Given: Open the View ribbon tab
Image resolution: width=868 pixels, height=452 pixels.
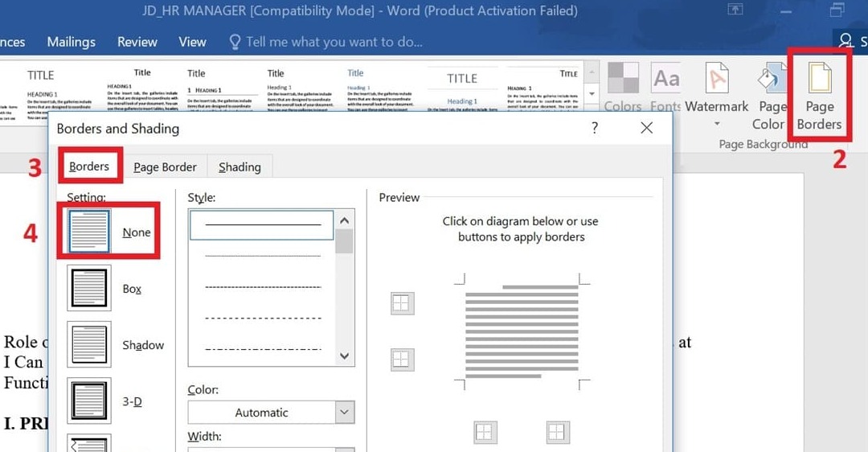Looking at the screenshot, I should (x=192, y=42).
